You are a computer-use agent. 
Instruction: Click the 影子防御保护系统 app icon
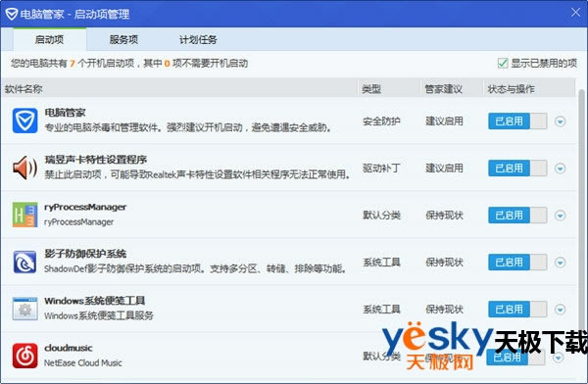tap(24, 262)
